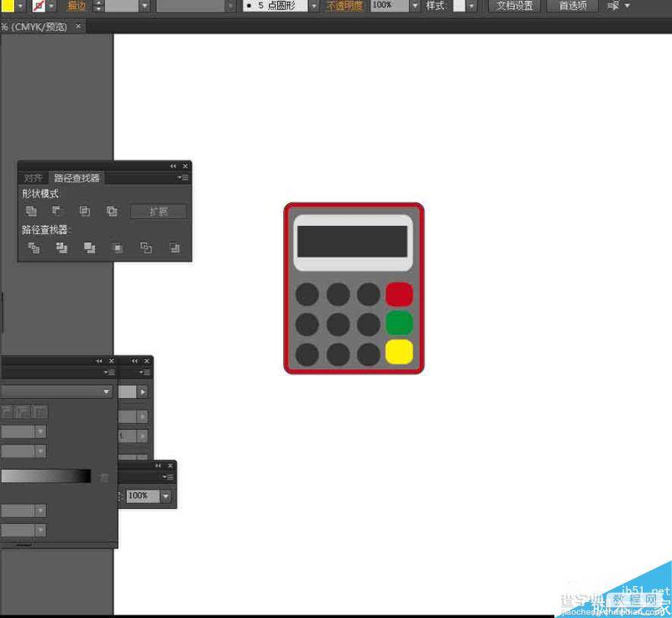
Task: Open the 文档设置 document setup button
Action: 515,6
